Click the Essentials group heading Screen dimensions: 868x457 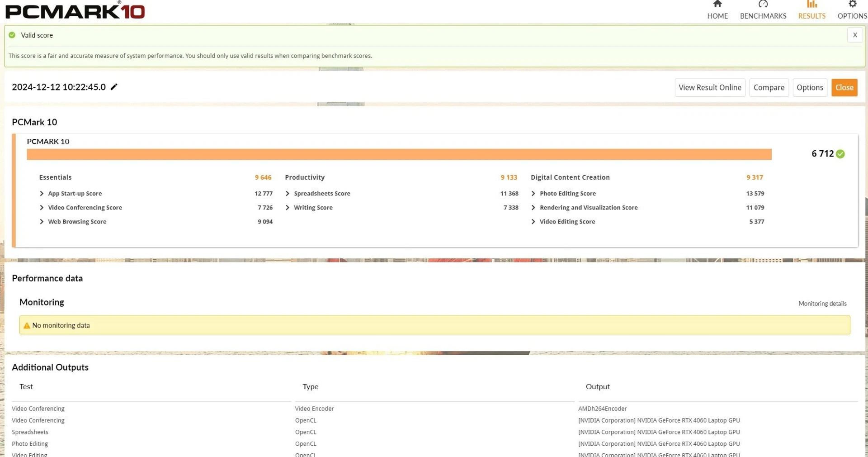click(55, 177)
